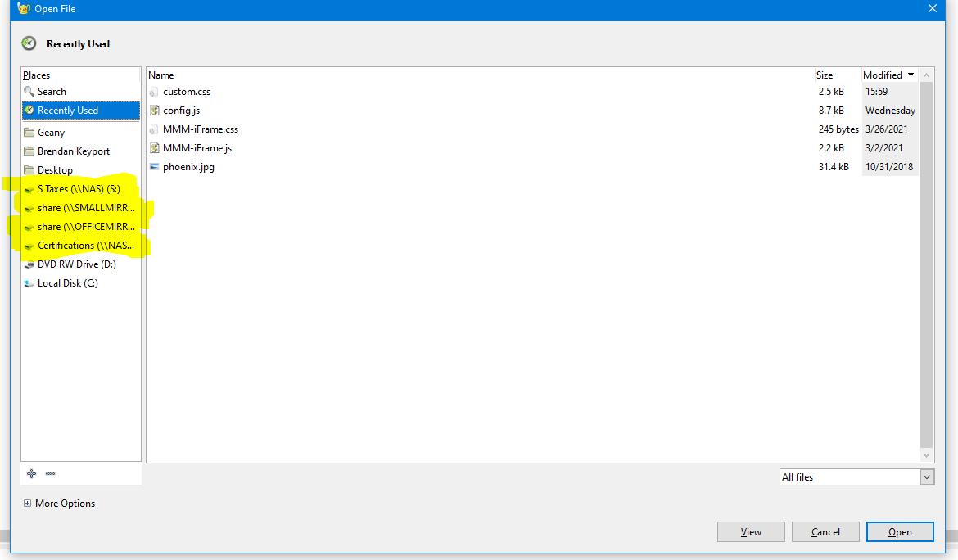Viewport: 958px width, 560px height.
Task: Open the Geany folder icon
Action: click(x=29, y=132)
